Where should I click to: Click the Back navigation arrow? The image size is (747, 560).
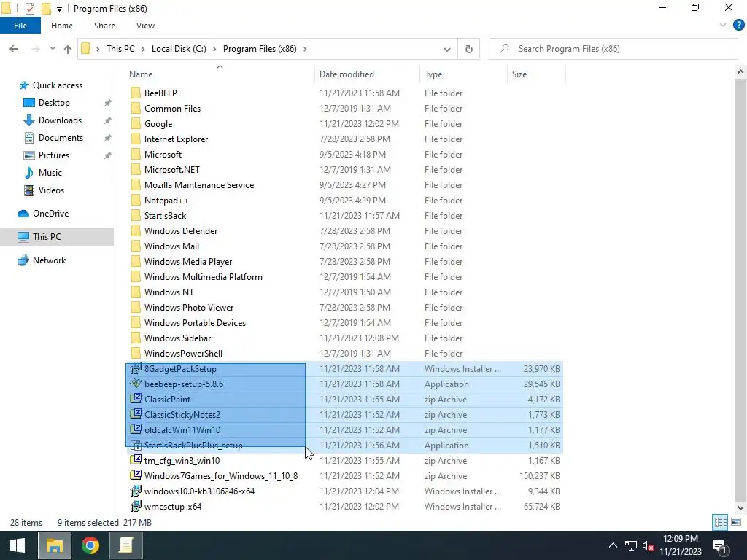14,49
